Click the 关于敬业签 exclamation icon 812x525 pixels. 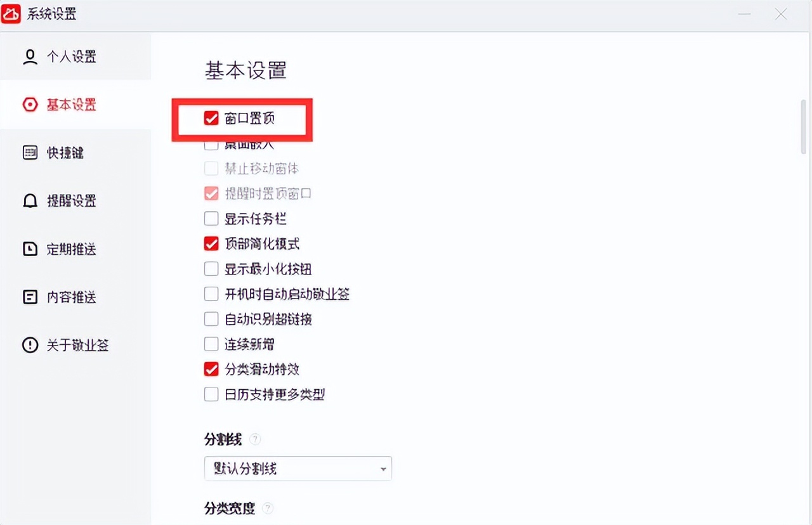click(30, 345)
